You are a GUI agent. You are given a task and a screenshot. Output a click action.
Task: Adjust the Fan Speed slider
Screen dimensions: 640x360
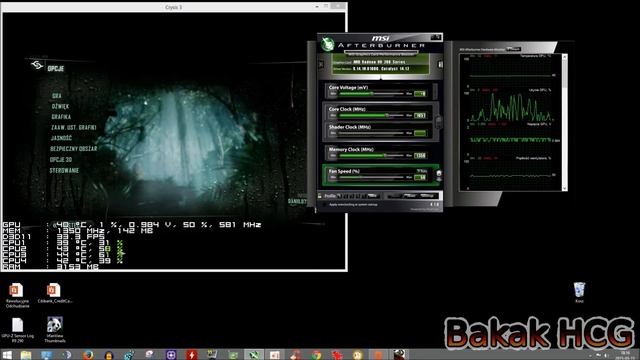pos(371,178)
